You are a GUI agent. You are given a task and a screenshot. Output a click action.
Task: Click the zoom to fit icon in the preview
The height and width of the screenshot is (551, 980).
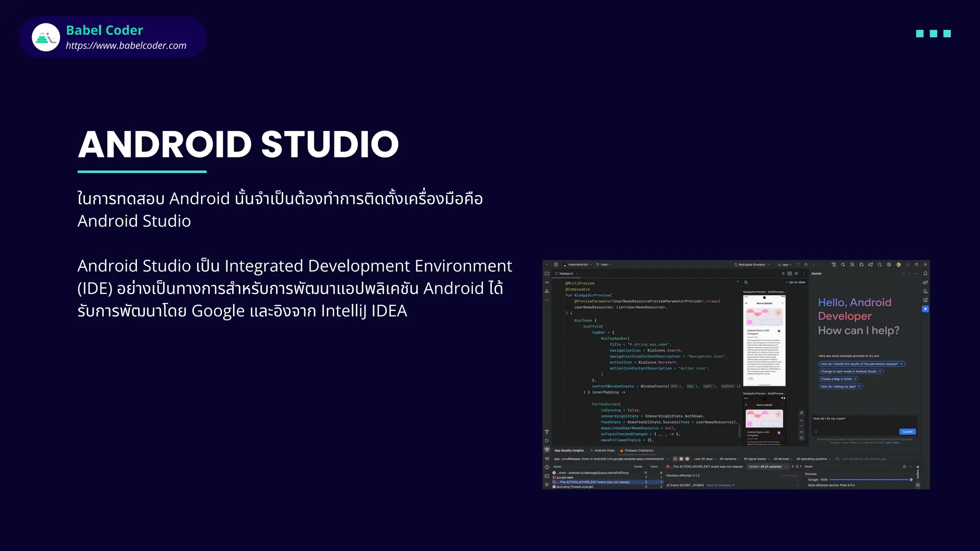(802, 438)
